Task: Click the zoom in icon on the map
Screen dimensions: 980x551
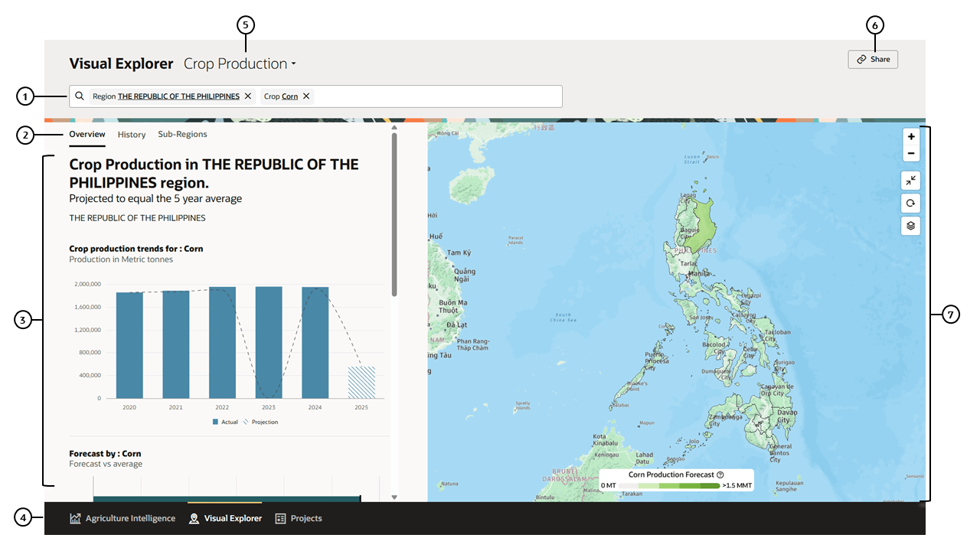Action: click(910, 136)
